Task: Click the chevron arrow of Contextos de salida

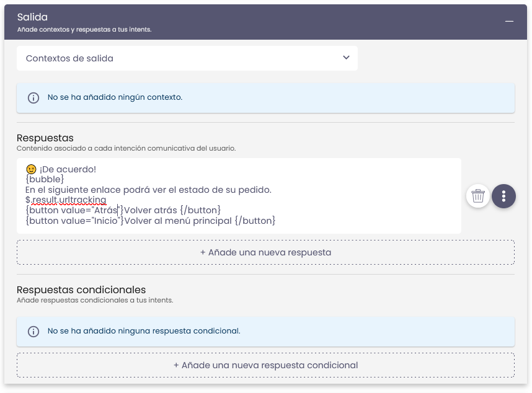Action: (x=346, y=58)
